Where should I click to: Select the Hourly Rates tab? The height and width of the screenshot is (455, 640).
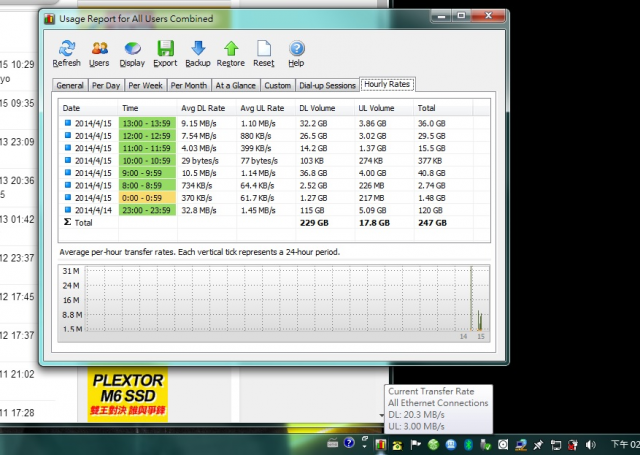pyautogui.click(x=387, y=84)
